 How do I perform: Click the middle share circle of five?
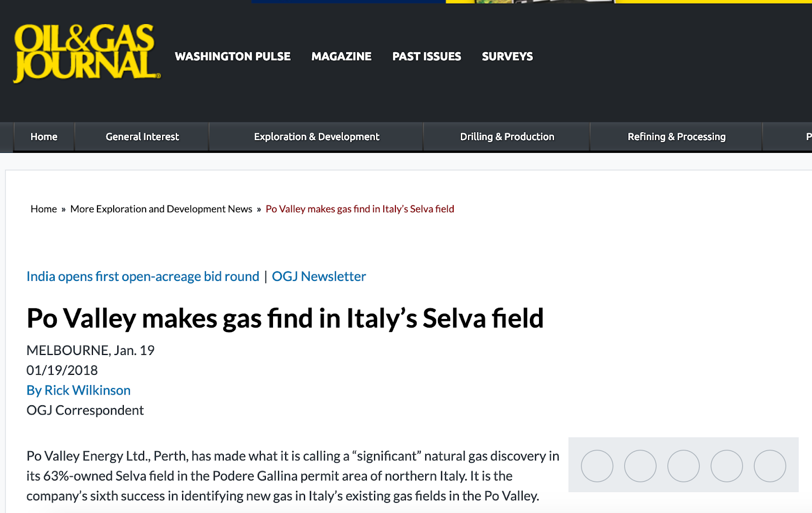(x=684, y=466)
